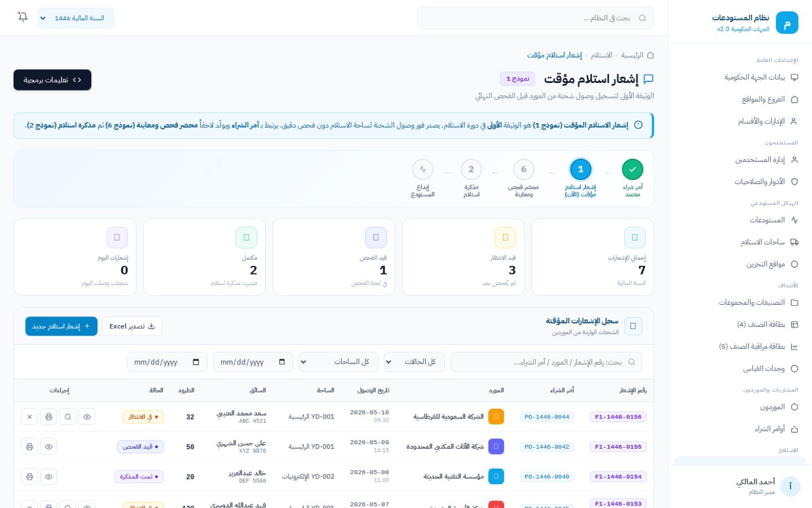Click supplier icon for الشركة السعودية للقرطاسية
Image resolution: width=812 pixels, height=508 pixels.
pyautogui.click(x=496, y=417)
